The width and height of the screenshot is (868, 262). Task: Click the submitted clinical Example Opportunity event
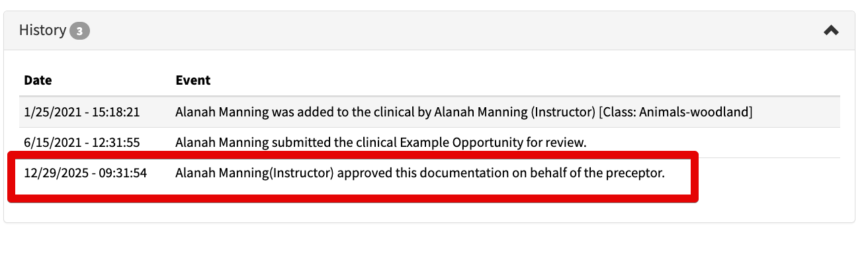tap(381, 142)
